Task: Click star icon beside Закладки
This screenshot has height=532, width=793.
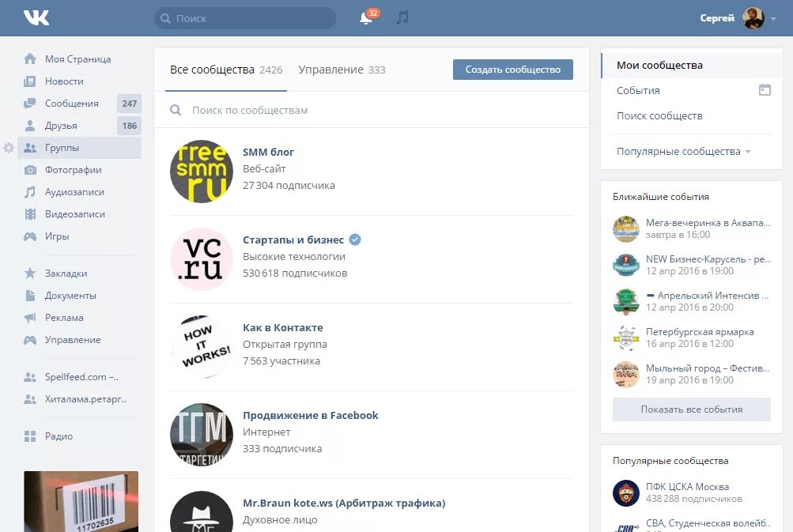Action: tap(30, 273)
